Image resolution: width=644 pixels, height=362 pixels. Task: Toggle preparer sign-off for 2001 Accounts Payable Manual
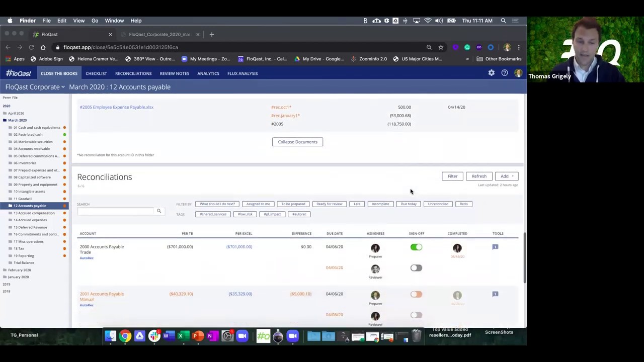[416, 294]
